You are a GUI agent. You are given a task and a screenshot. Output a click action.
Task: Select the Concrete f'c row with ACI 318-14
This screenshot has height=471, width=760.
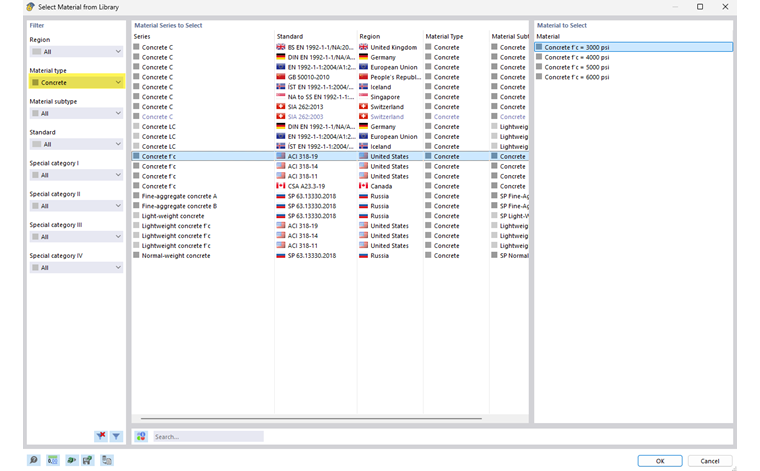pyautogui.click(x=330, y=166)
